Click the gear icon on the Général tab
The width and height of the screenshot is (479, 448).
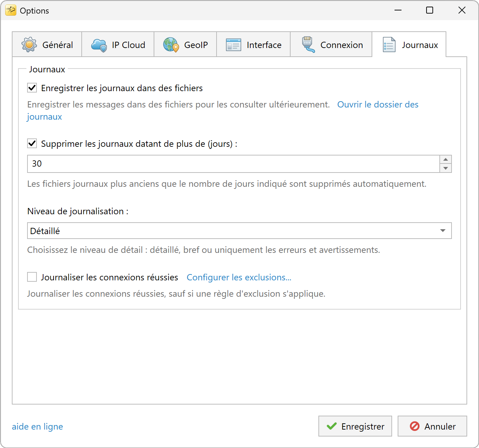click(x=29, y=45)
